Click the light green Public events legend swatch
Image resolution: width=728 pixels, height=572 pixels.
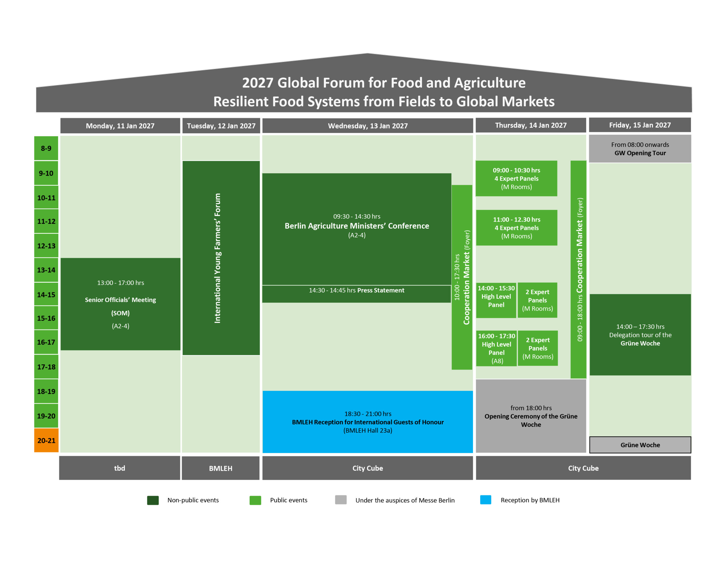click(x=255, y=500)
